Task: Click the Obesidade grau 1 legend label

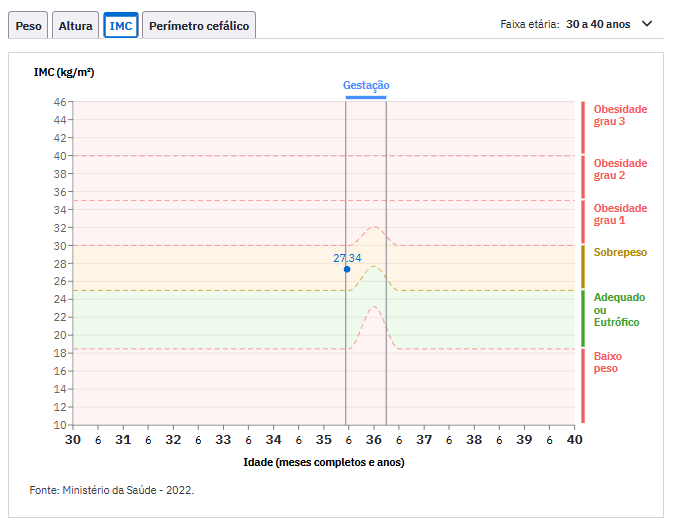Action: pyautogui.click(x=620, y=214)
